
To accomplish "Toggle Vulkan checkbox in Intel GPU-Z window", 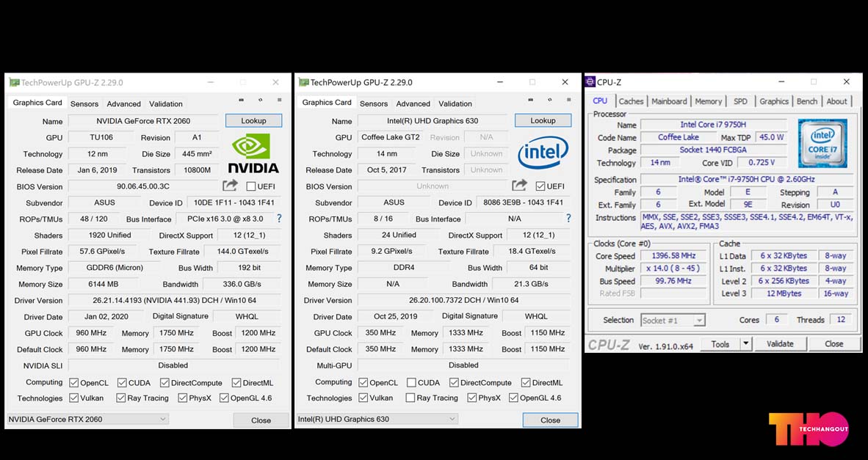I will pyautogui.click(x=364, y=398).
